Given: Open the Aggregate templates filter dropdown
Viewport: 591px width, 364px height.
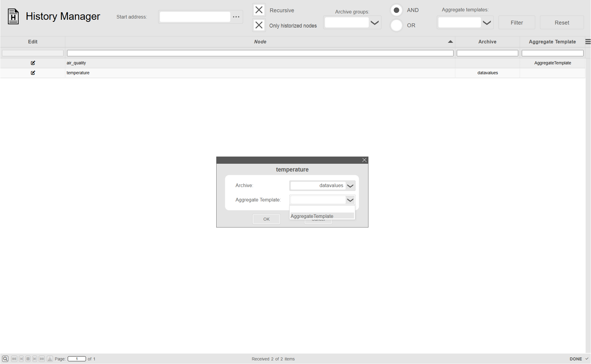Looking at the screenshot, I should pyautogui.click(x=487, y=23).
